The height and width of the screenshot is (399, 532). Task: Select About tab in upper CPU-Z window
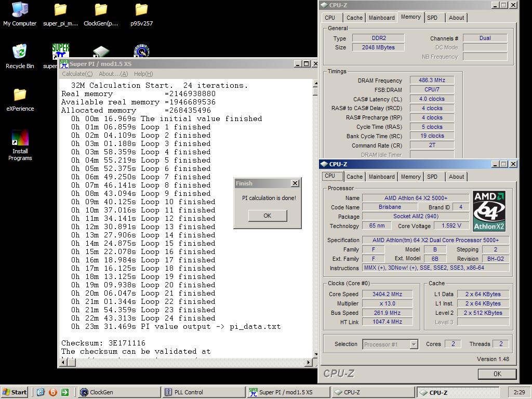(x=456, y=18)
